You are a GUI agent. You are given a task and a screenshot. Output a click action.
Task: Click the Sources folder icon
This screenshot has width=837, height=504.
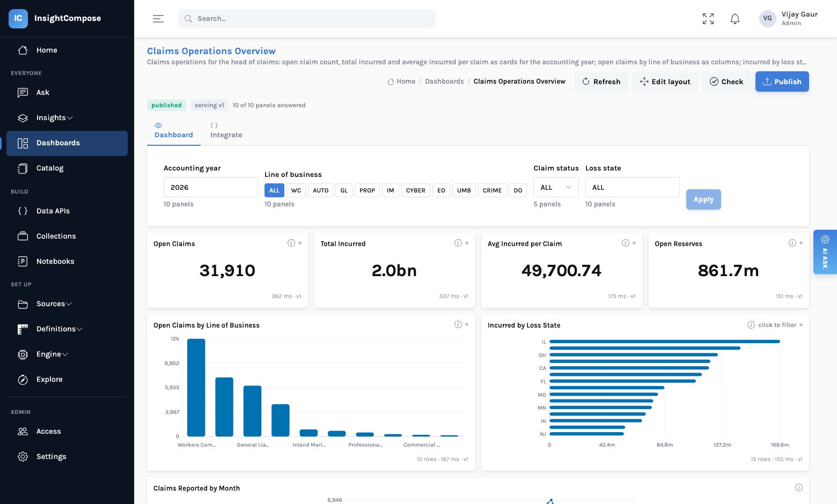click(23, 303)
